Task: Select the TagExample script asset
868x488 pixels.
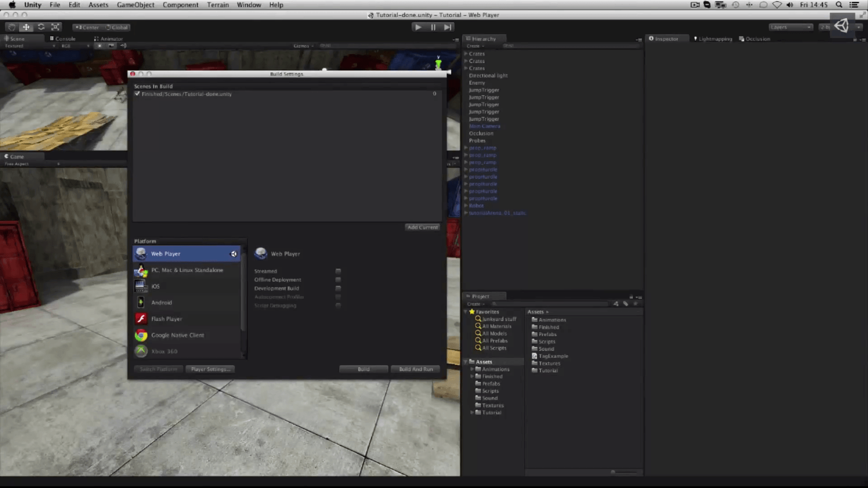Action: coord(550,356)
